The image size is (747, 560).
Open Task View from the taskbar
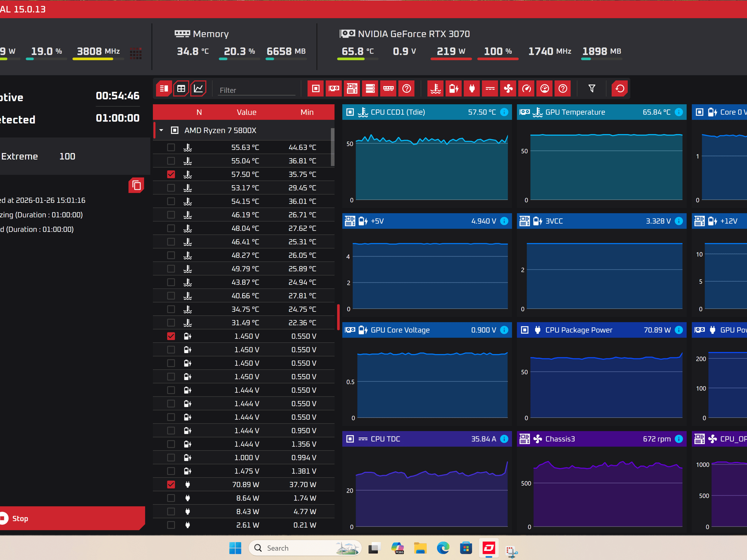(x=374, y=548)
